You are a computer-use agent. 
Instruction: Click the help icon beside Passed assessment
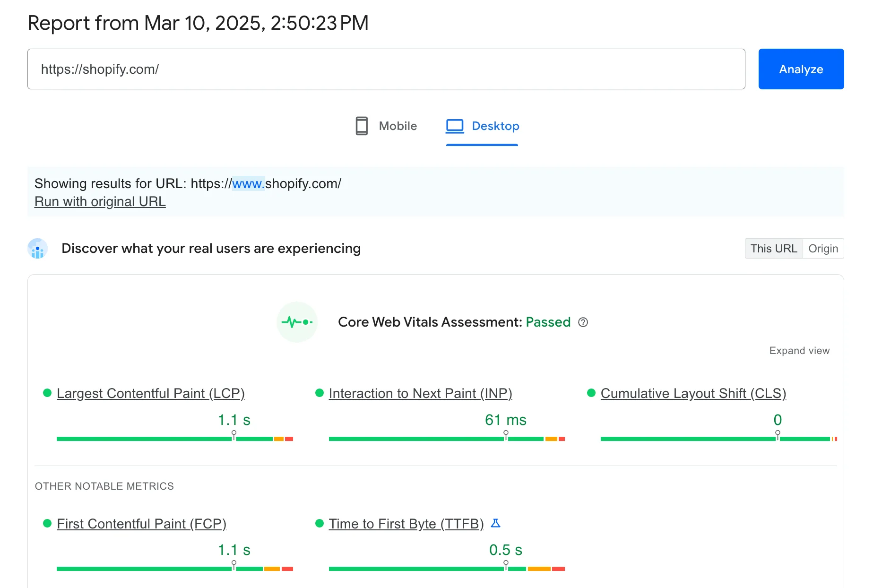583,322
